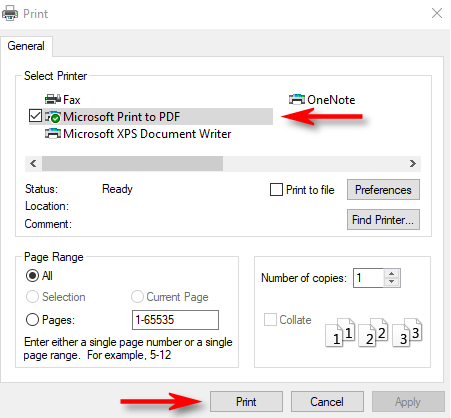Image resolution: width=451 pixels, height=418 pixels.
Task: Click the printer list left scroll arrow
Action: [33, 164]
